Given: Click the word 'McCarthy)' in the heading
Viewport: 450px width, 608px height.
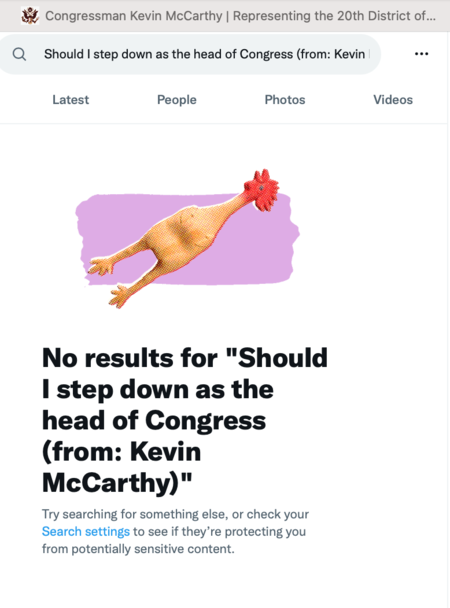Looking at the screenshot, I should tap(112, 483).
